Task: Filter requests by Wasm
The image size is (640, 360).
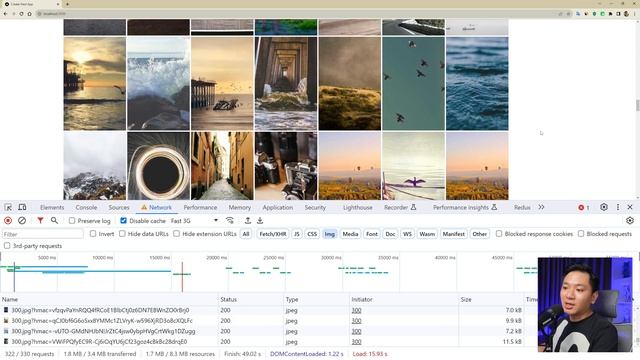Action: point(427,234)
